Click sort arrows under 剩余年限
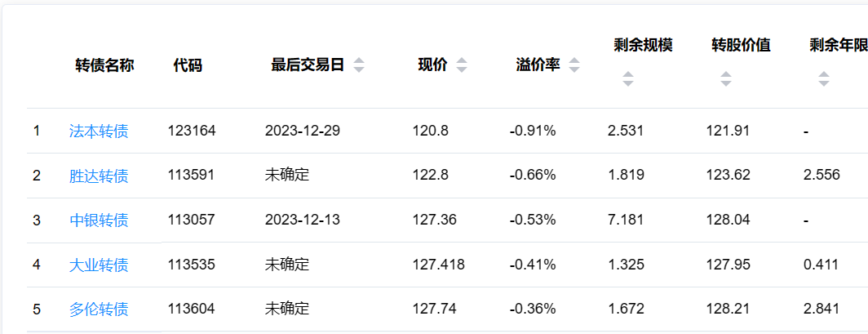868x334 pixels. (x=823, y=79)
